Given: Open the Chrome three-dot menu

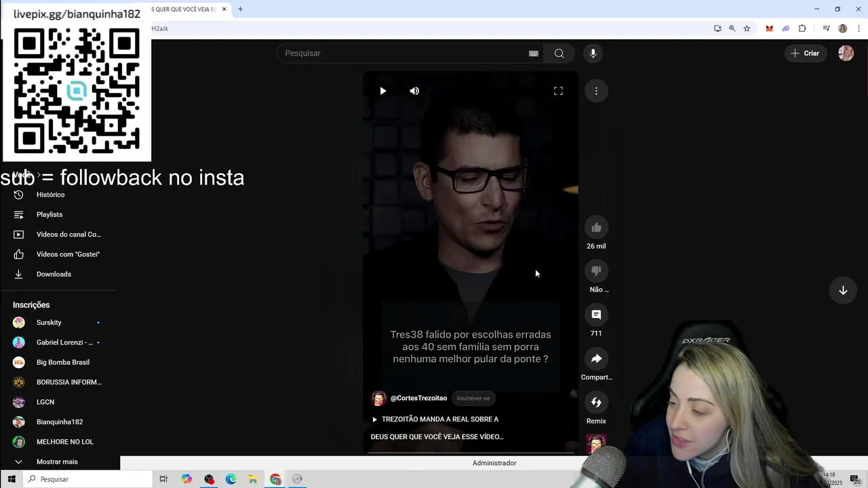Looking at the screenshot, I should click(859, 28).
